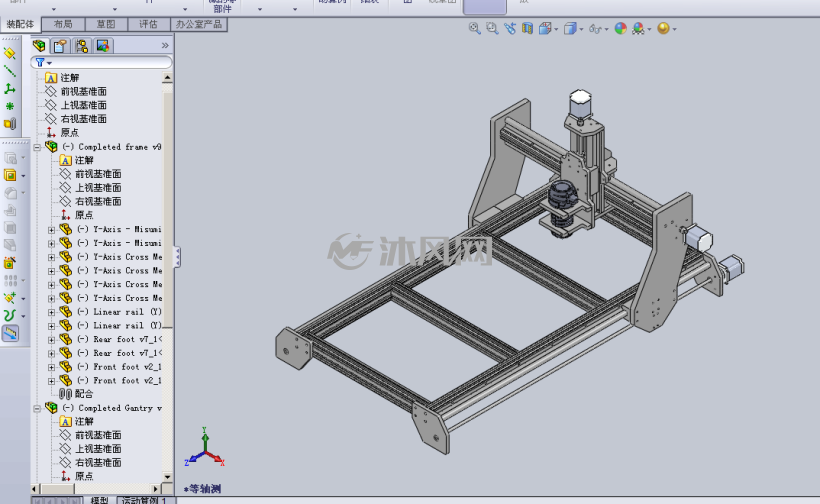This screenshot has height=504, width=820.
Task: Select top-level 右视基准面 plane
Action: (x=76, y=119)
